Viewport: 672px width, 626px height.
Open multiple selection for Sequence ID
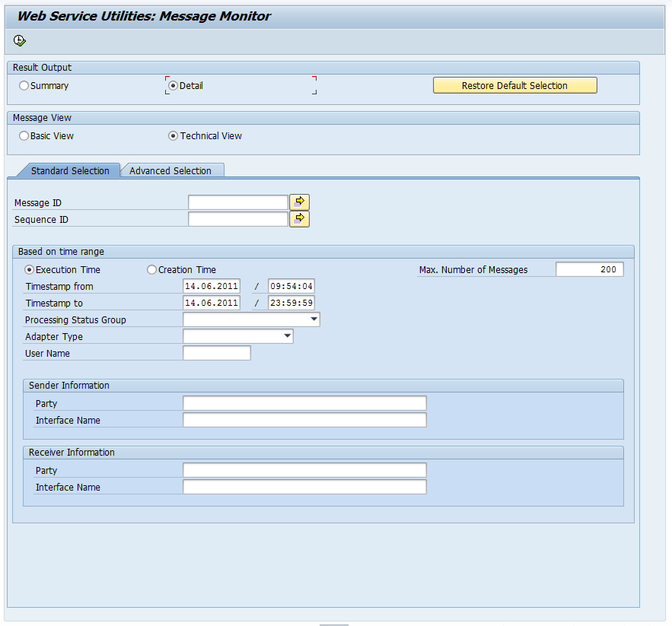point(299,218)
